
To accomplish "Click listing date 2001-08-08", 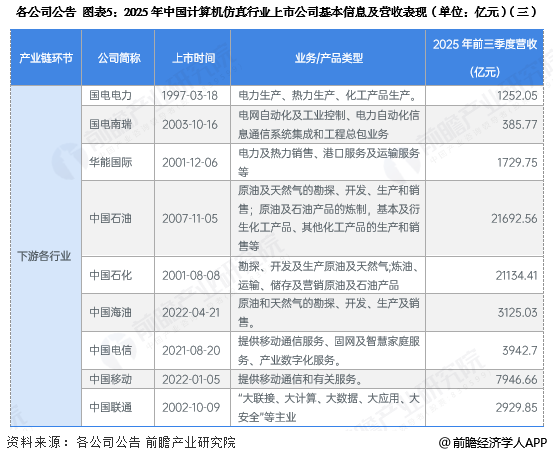I will tap(191, 276).
